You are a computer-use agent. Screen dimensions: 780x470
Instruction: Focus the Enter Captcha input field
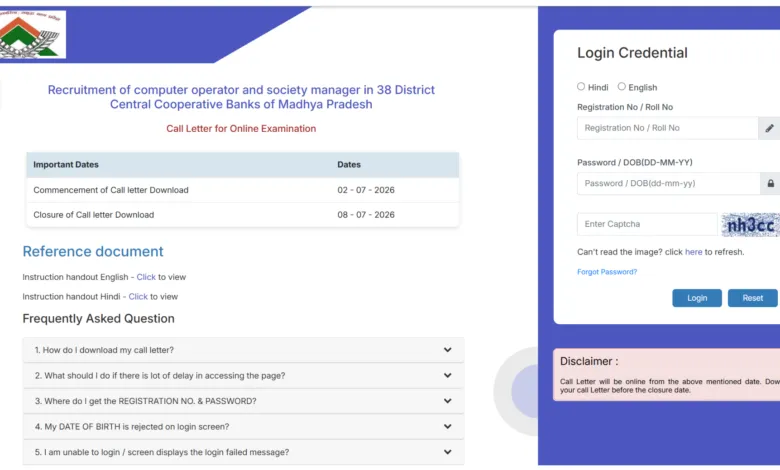click(647, 224)
